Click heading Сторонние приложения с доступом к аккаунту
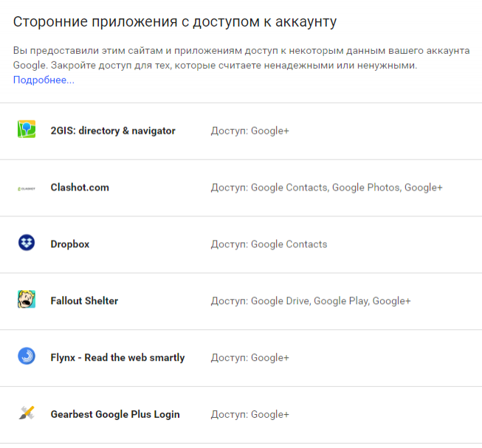 (175, 22)
